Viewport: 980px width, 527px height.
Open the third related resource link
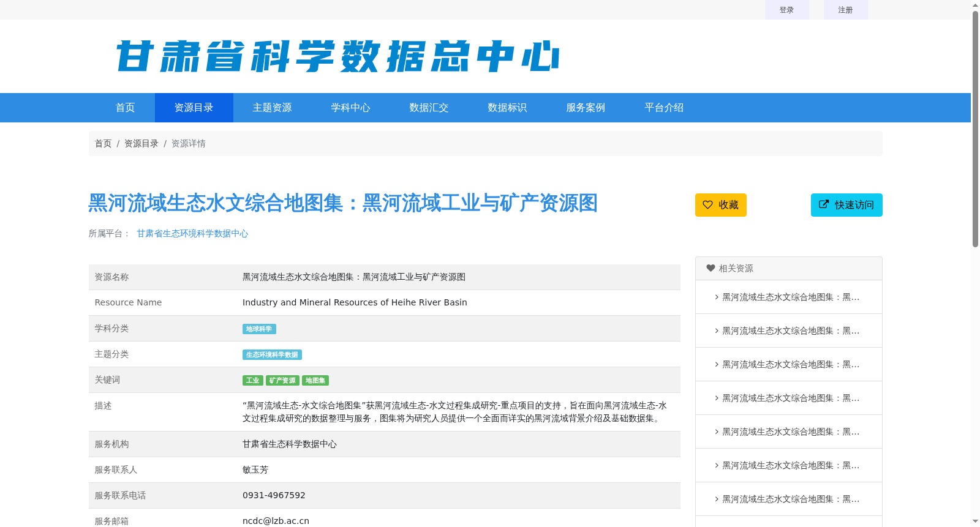pyautogui.click(x=791, y=364)
